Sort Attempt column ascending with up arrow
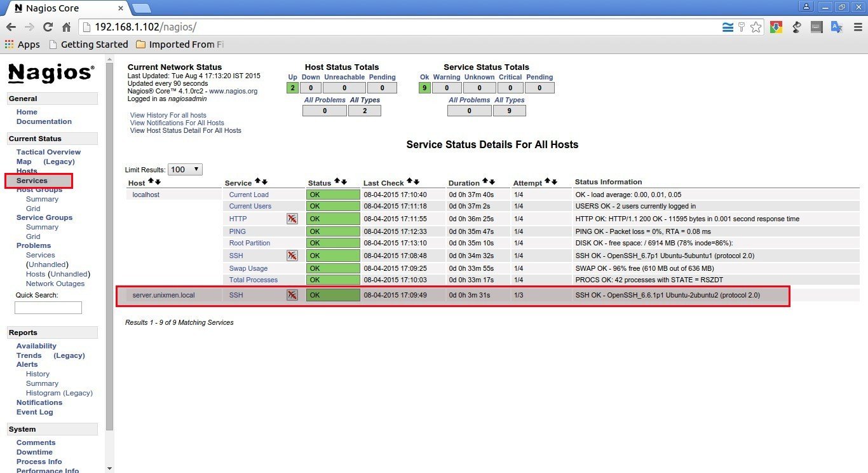 click(x=547, y=182)
